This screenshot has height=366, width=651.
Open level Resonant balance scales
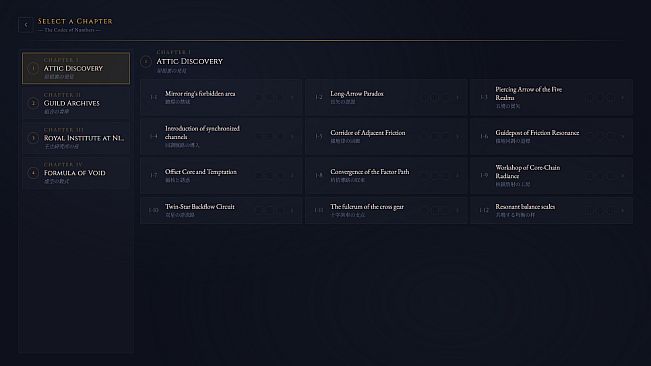[551, 210]
